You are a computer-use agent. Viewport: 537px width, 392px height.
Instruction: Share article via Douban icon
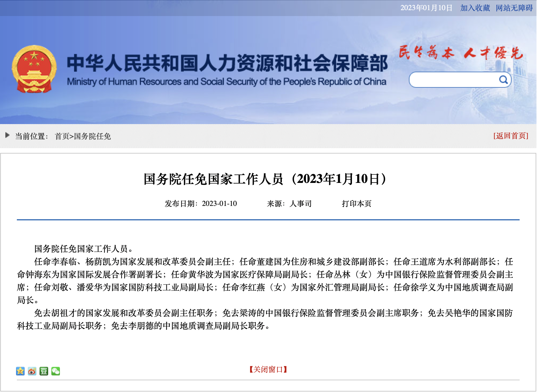pos(44,371)
